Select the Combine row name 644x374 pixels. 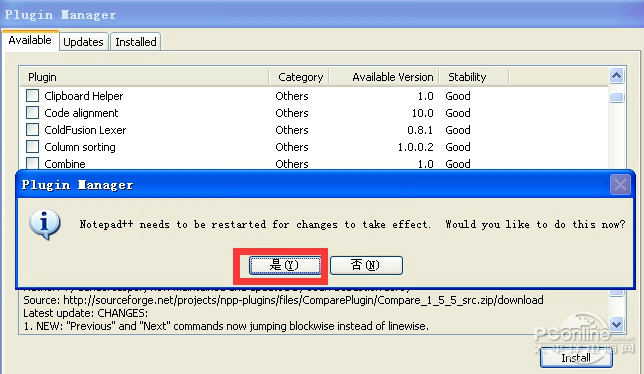tap(65, 164)
